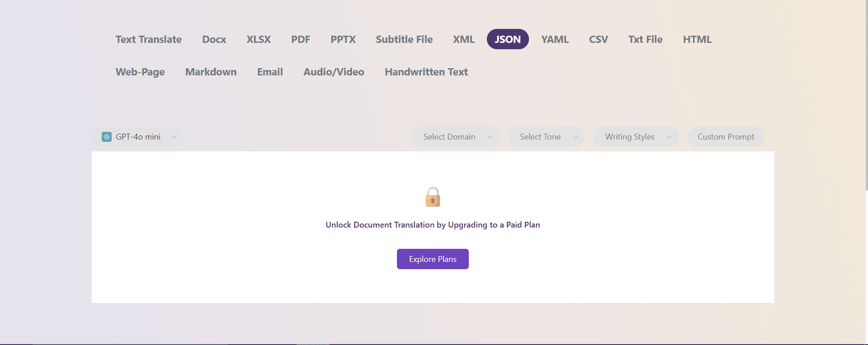
Task: Click the Explore Plans button
Action: coord(433,259)
